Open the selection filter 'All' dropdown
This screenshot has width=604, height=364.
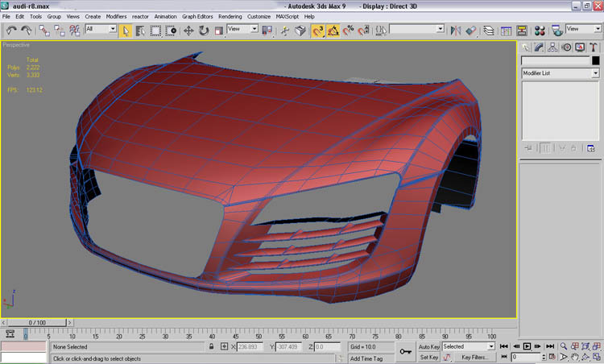point(100,29)
